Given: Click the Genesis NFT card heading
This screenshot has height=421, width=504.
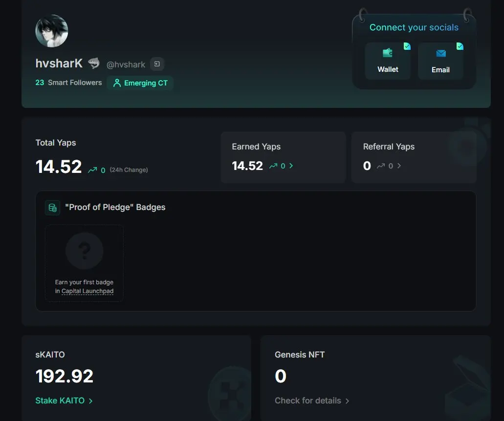Looking at the screenshot, I should point(300,355).
